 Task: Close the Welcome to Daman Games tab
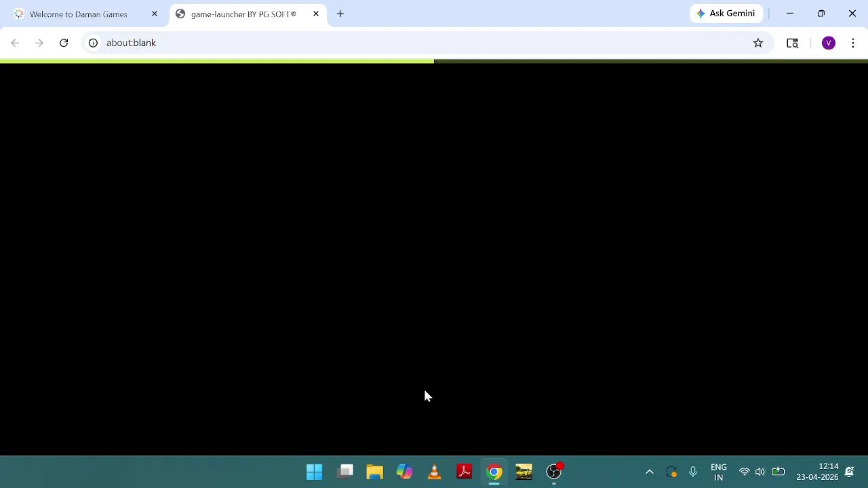155,14
